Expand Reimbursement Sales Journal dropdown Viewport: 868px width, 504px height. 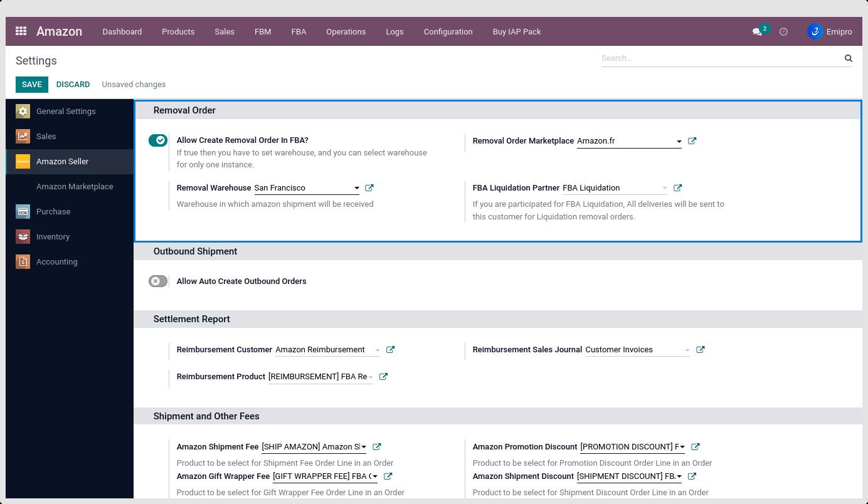coord(687,350)
